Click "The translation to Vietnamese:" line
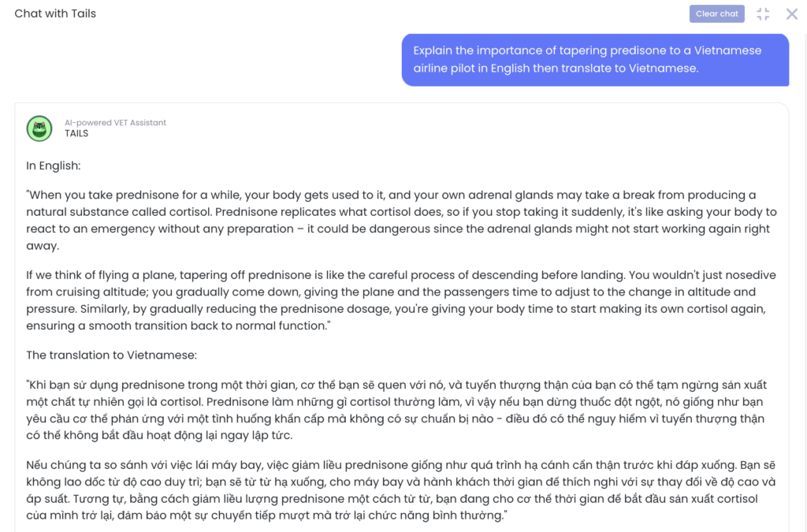 coord(111,355)
